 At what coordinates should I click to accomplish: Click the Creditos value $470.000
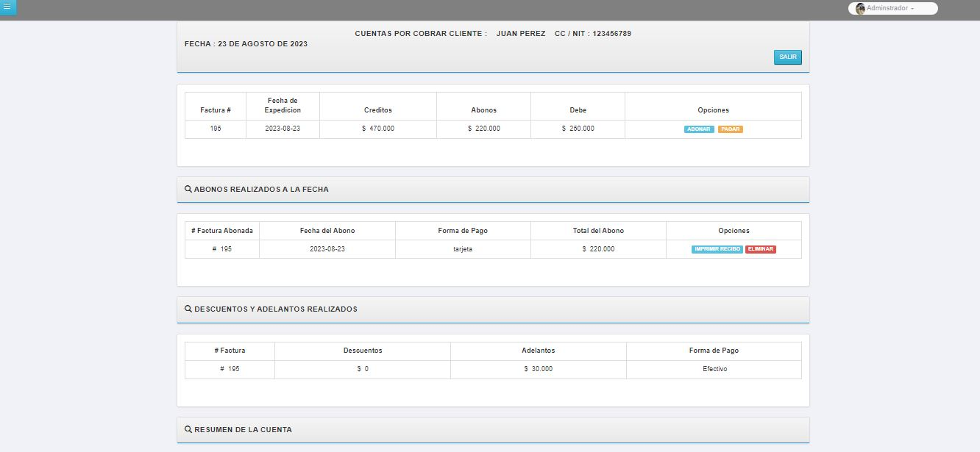tap(377, 129)
